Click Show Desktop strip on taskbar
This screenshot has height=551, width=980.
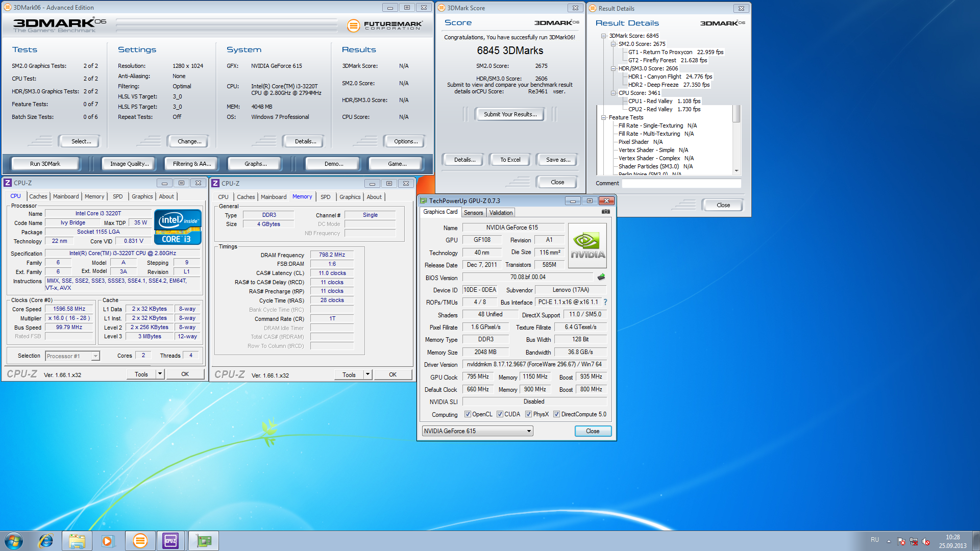[x=976, y=541]
